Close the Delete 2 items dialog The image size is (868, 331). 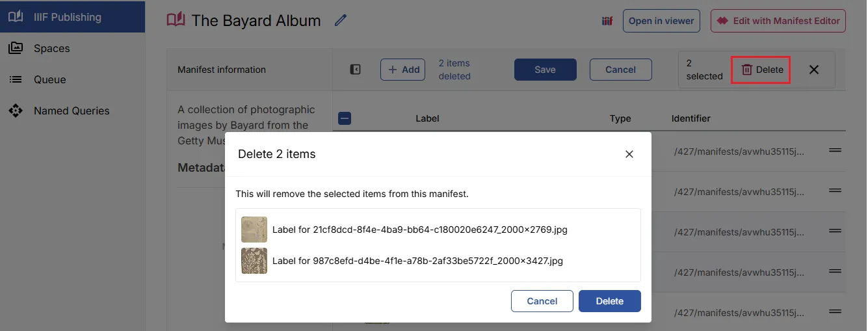click(629, 154)
